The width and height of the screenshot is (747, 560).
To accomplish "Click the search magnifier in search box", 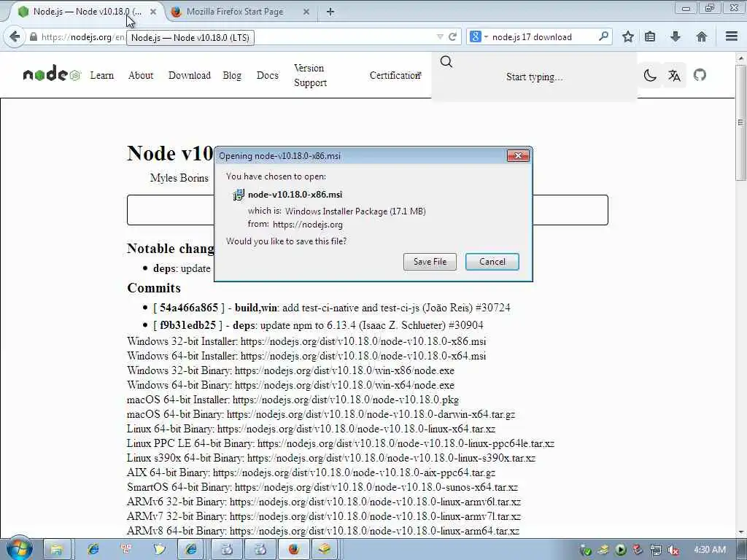I will pos(603,36).
